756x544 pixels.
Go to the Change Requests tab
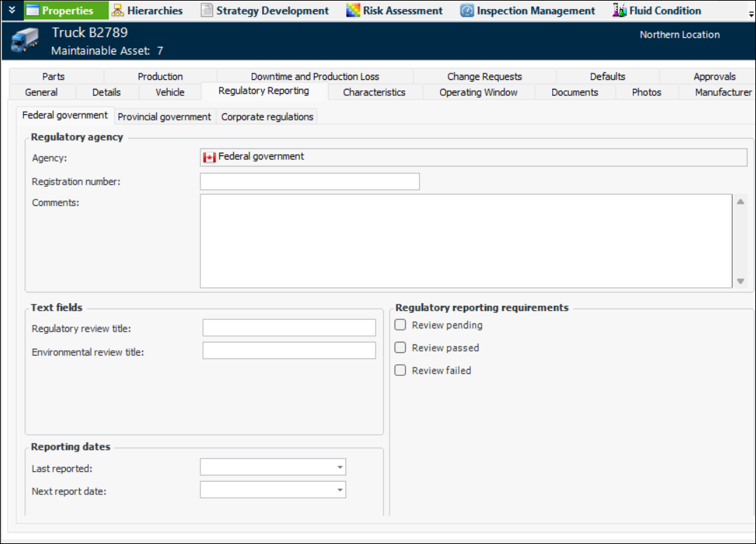484,76
